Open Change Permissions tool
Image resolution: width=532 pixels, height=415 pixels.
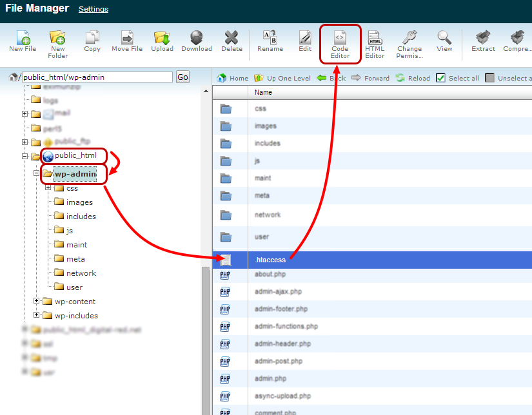pyautogui.click(x=409, y=44)
